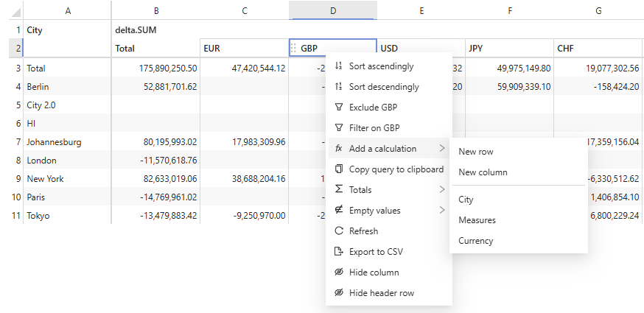This screenshot has width=644, height=313.
Task: Click the Empty values icon
Action: (338, 210)
